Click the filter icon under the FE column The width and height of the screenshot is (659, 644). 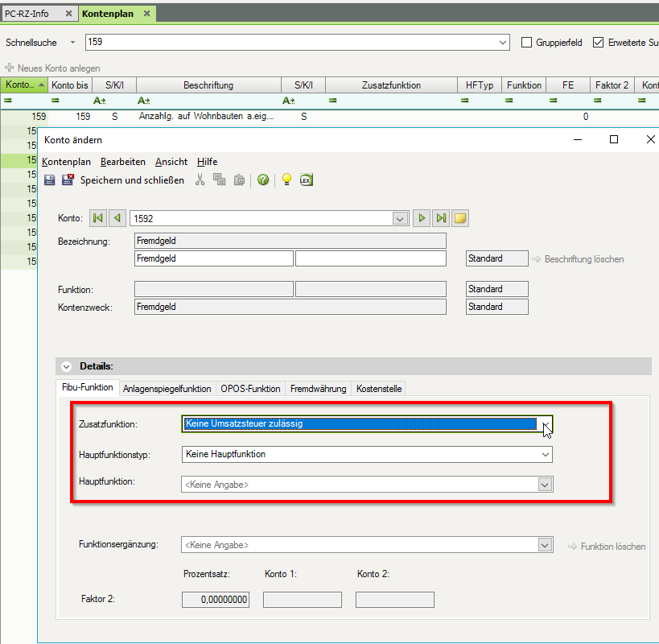[x=553, y=101]
